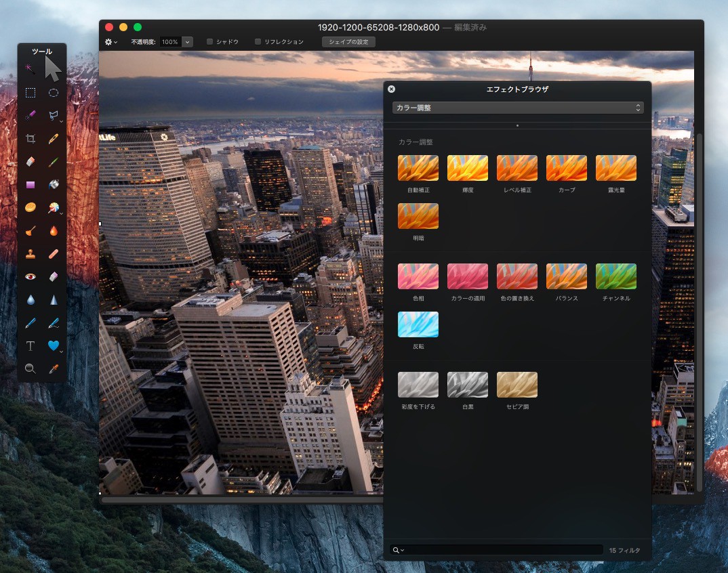Choose the カラーの適用 effect
The width and height of the screenshot is (728, 573).
point(468,276)
